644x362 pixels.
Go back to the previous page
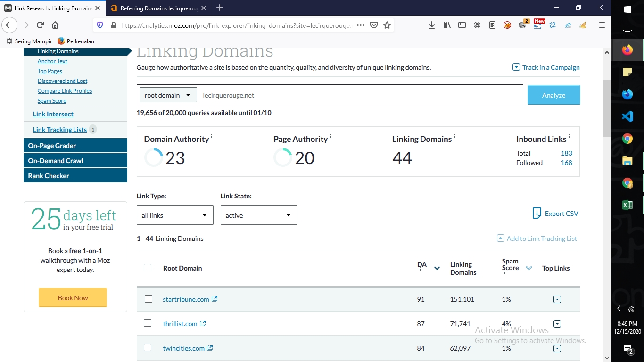9,25
